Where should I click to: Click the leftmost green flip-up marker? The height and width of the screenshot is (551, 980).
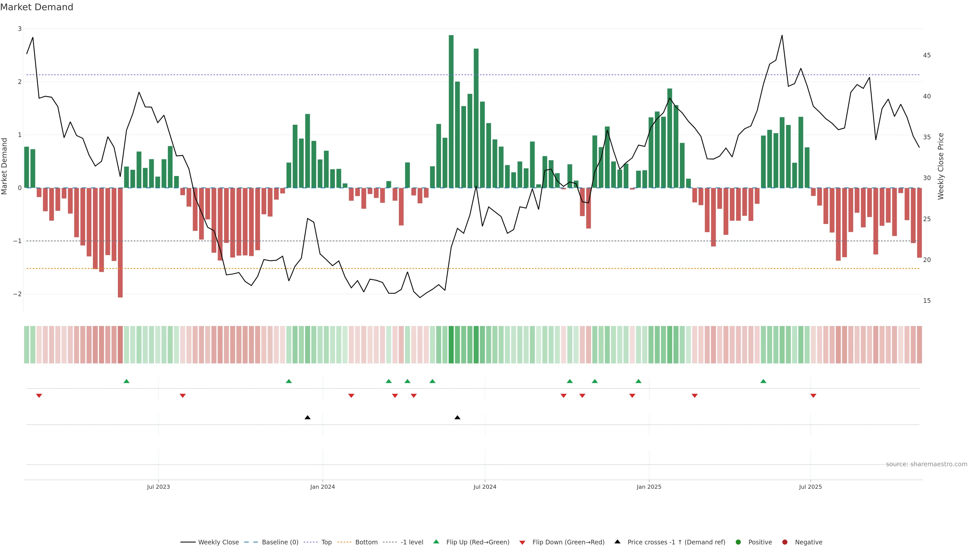point(127,381)
